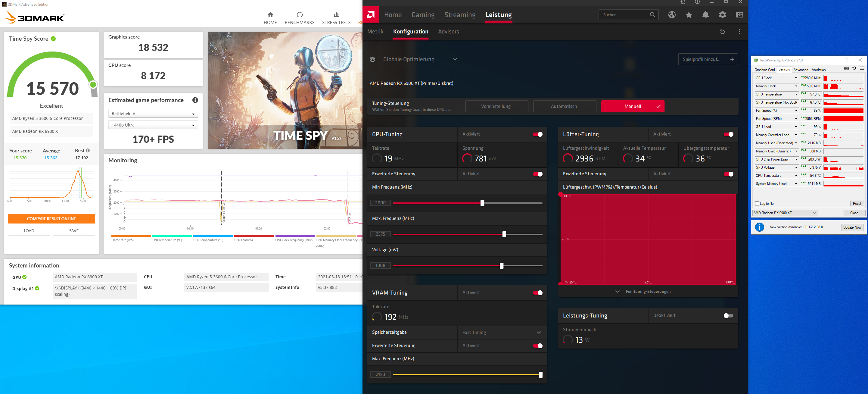This screenshot has width=868, height=394.
Task: Open the Battlefield V game dropdown
Action: [153, 114]
